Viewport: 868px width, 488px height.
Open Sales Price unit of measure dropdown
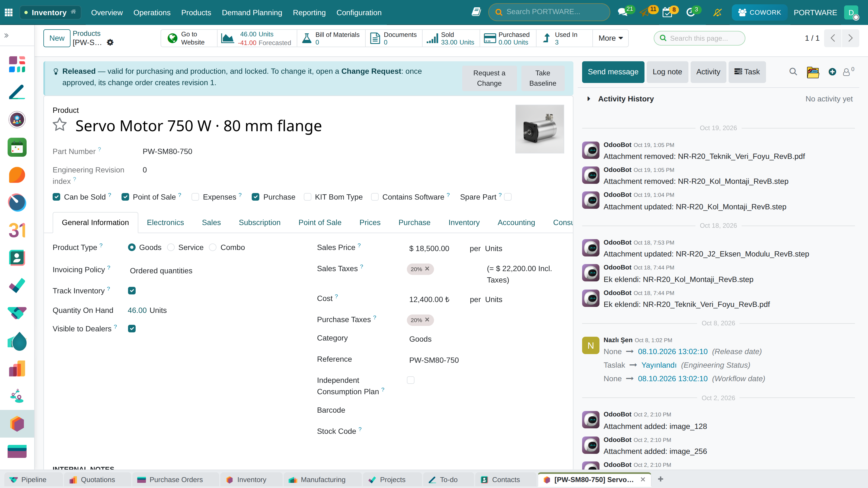493,249
